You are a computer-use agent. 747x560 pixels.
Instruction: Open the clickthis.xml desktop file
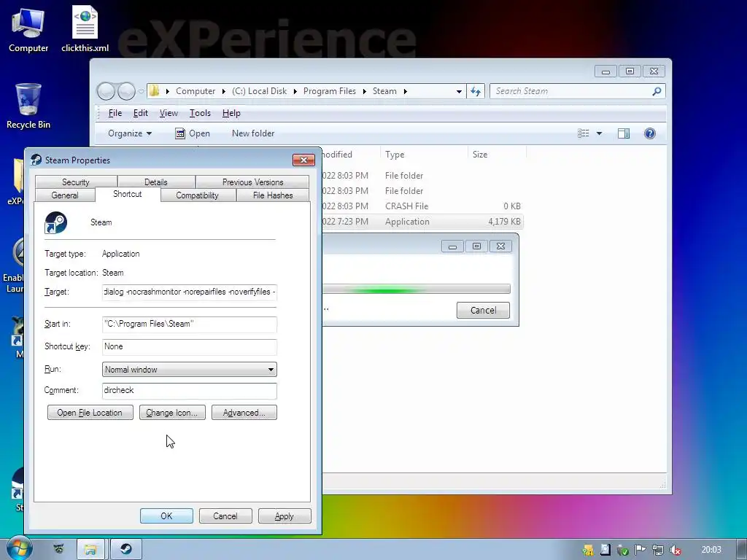pos(85,29)
